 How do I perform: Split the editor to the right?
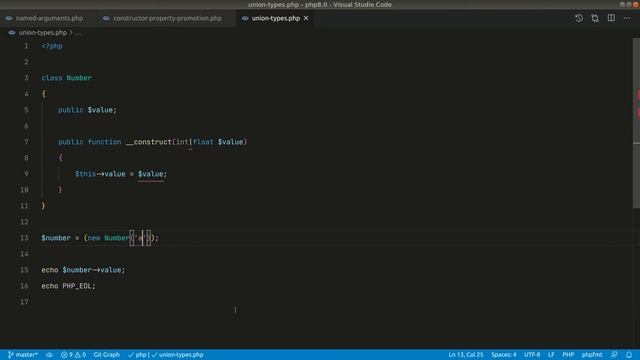point(611,18)
